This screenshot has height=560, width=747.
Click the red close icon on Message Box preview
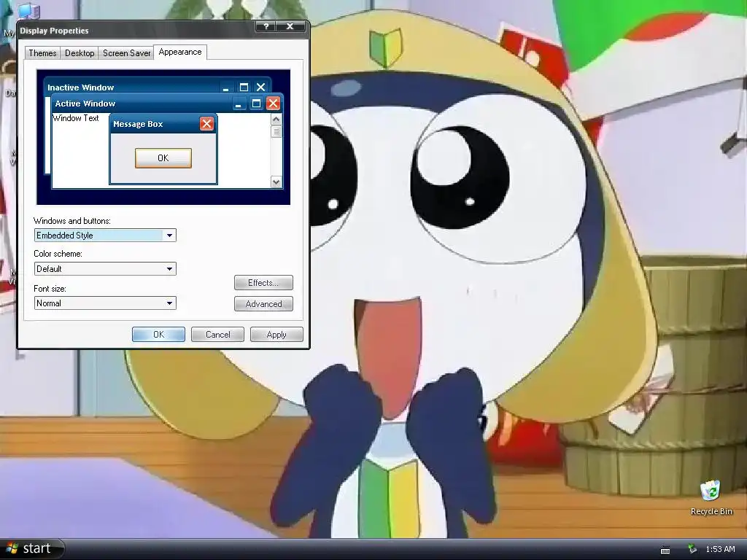(x=206, y=124)
